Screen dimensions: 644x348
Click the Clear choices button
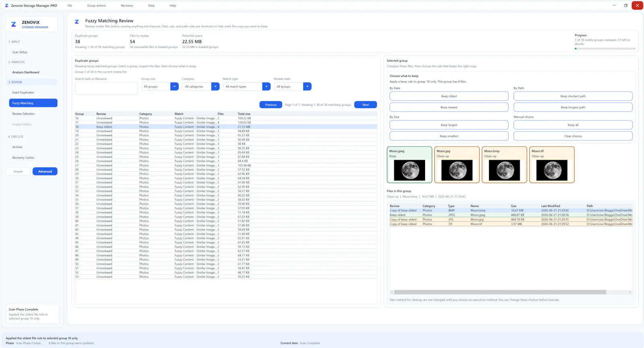[573, 136]
